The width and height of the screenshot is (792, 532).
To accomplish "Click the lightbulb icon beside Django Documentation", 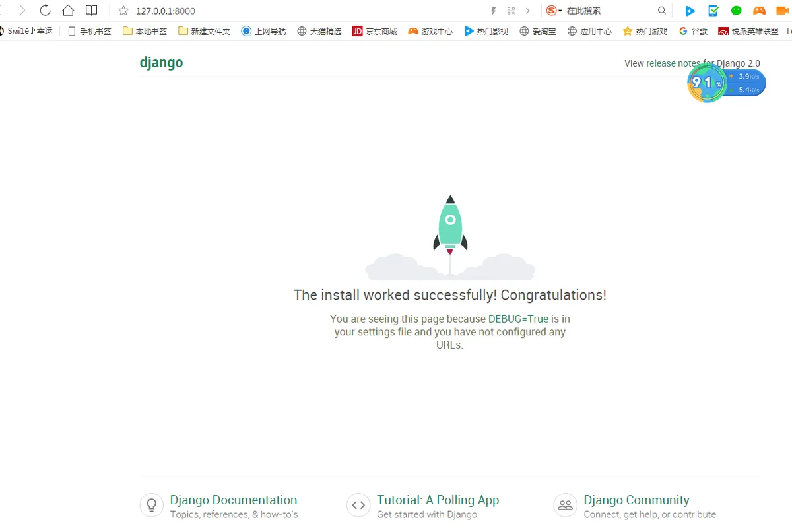I will [152, 506].
